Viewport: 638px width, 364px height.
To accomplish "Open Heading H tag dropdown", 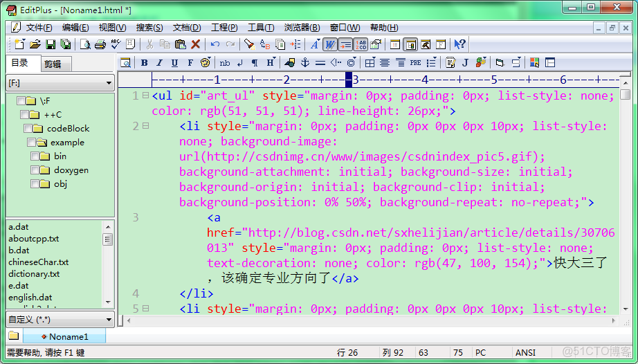I will pyautogui.click(x=271, y=63).
